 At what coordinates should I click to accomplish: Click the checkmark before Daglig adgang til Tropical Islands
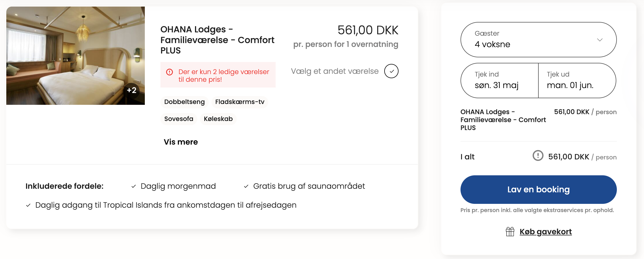tap(28, 205)
